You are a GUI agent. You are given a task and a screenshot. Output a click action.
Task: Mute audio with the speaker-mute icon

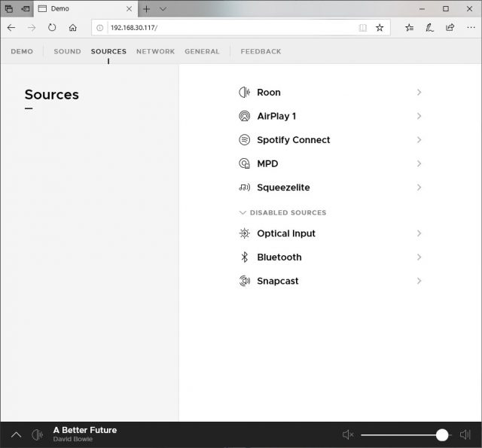348,434
